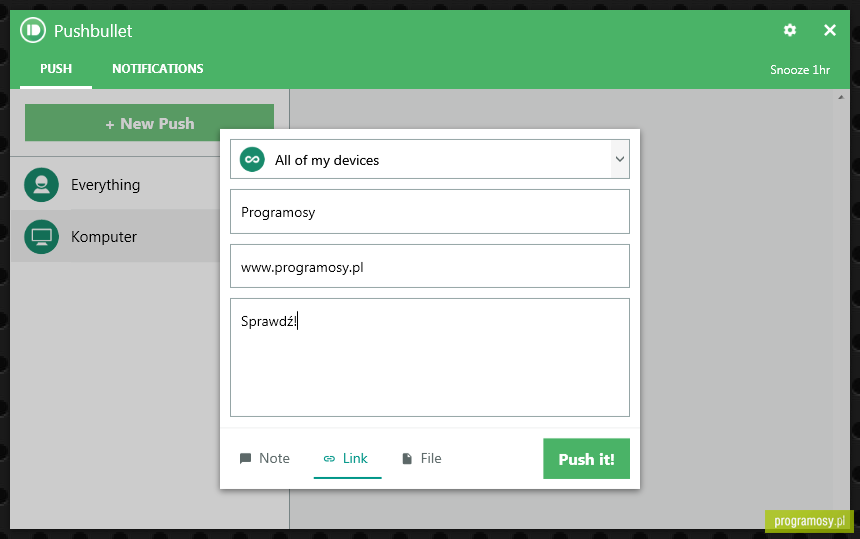860x539 pixels.
Task: Open the All of my devices dropdown
Action: [x=429, y=159]
